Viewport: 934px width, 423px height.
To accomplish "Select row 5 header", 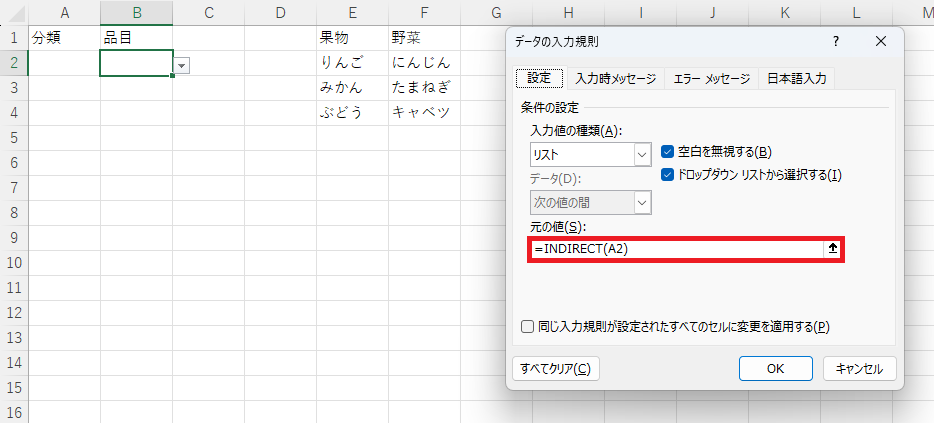I will [x=14, y=138].
